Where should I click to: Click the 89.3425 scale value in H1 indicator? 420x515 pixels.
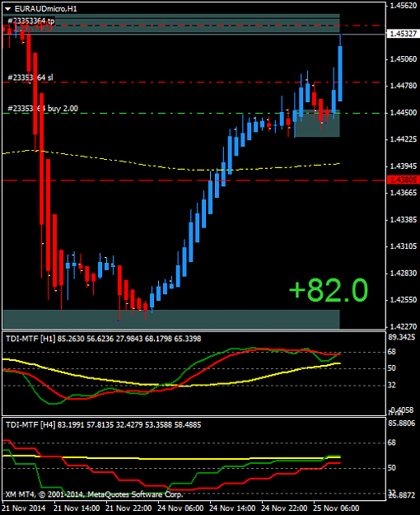tap(402, 337)
